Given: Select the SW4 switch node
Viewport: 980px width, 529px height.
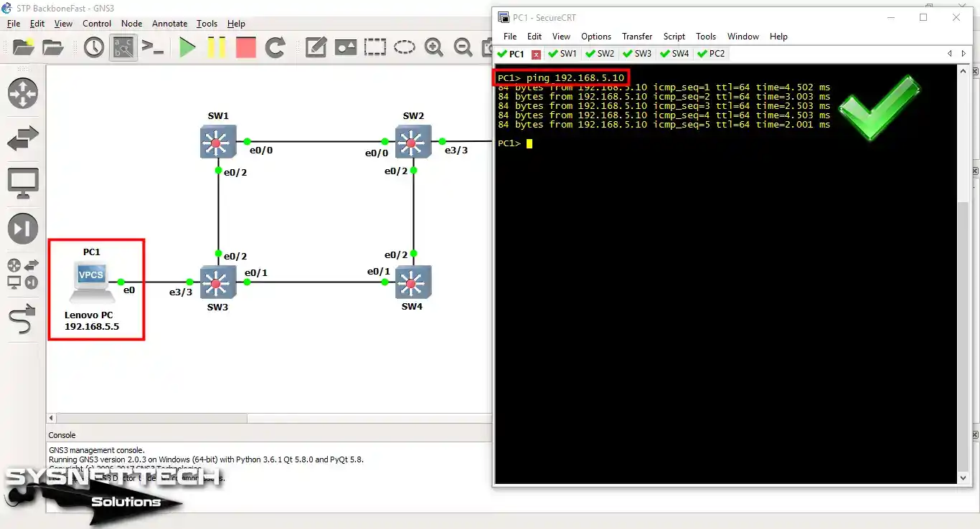Looking at the screenshot, I should point(413,282).
